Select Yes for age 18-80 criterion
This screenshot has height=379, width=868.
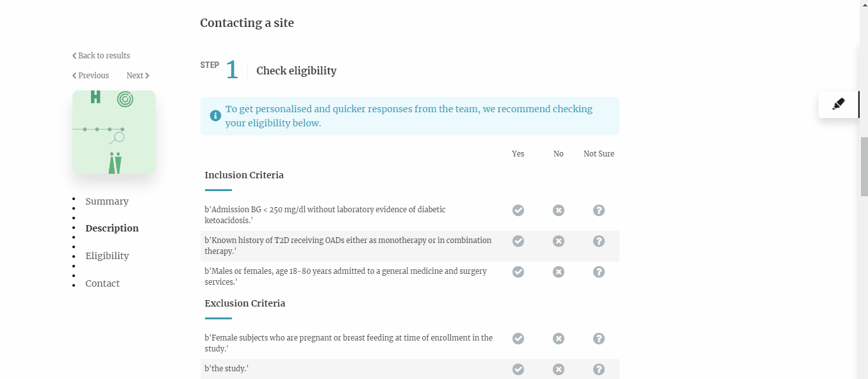(518, 272)
